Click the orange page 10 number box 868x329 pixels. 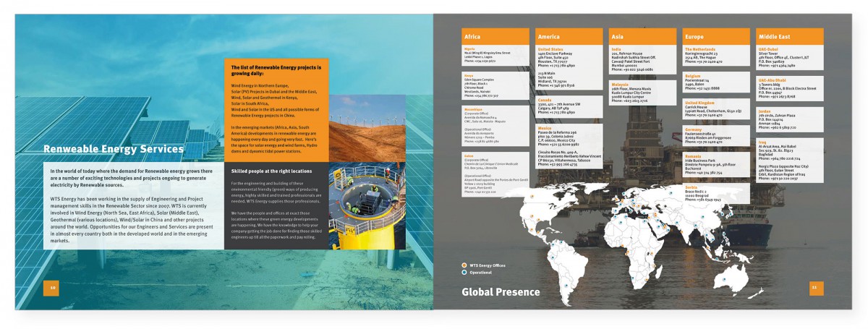click(52, 287)
